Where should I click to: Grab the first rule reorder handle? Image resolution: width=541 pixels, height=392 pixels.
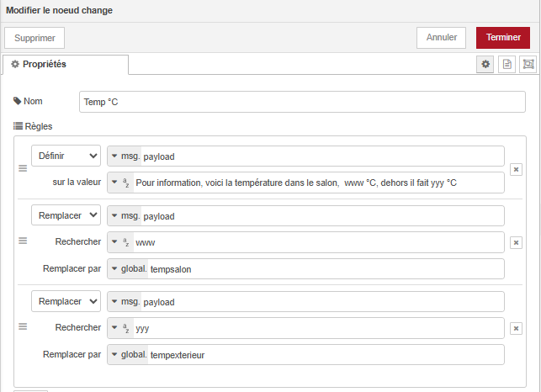pyautogui.click(x=23, y=168)
